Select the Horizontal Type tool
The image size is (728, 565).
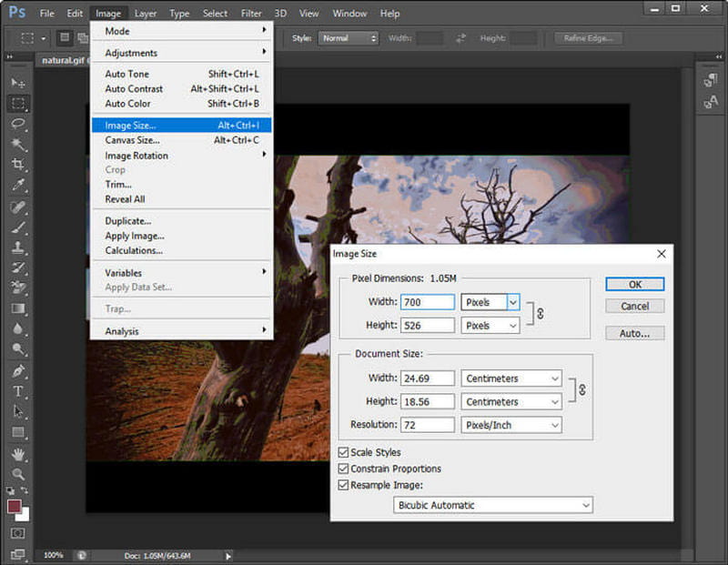(17, 392)
